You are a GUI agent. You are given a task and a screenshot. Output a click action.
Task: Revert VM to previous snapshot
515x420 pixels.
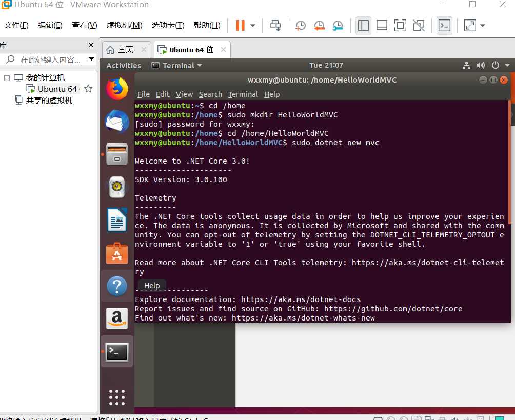(319, 25)
